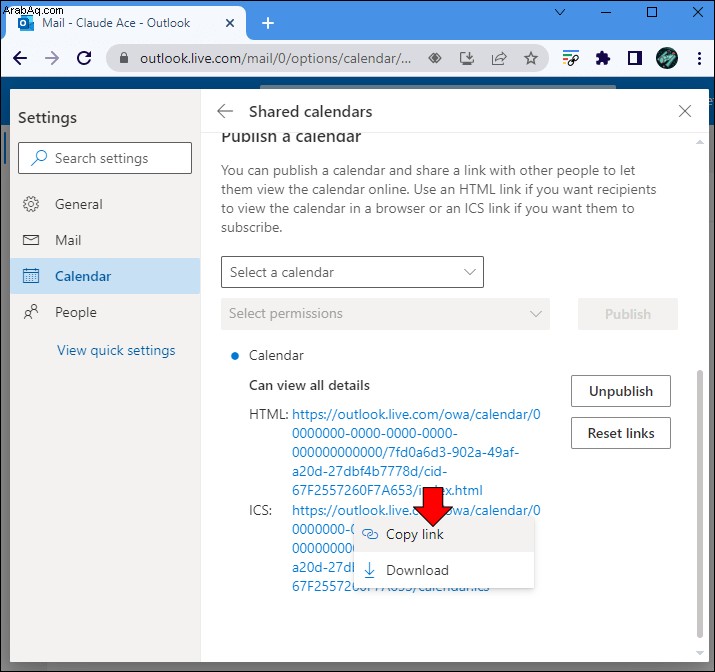
Task: Install the app via the address bar icon
Action: [466, 58]
